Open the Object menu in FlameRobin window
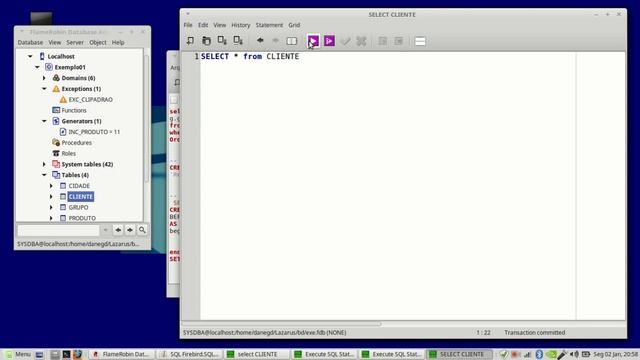The height and width of the screenshot is (360, 640). 98,42
